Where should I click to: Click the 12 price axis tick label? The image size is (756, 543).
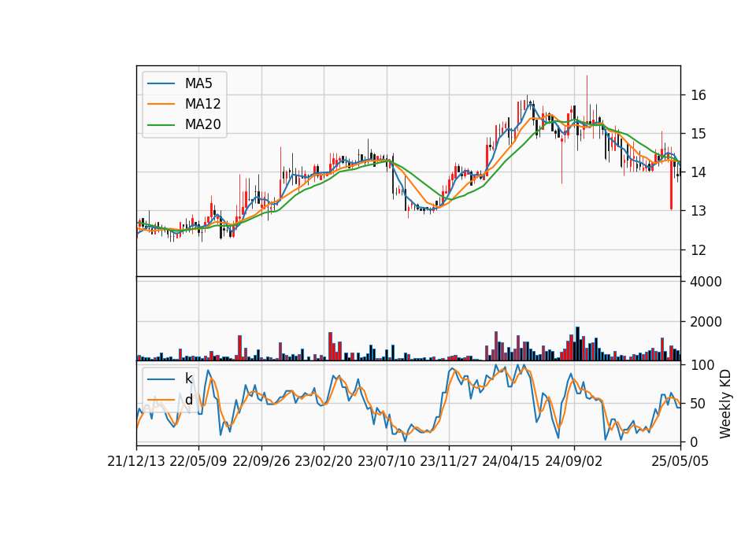pyautogui.click(x=699, y=250)
